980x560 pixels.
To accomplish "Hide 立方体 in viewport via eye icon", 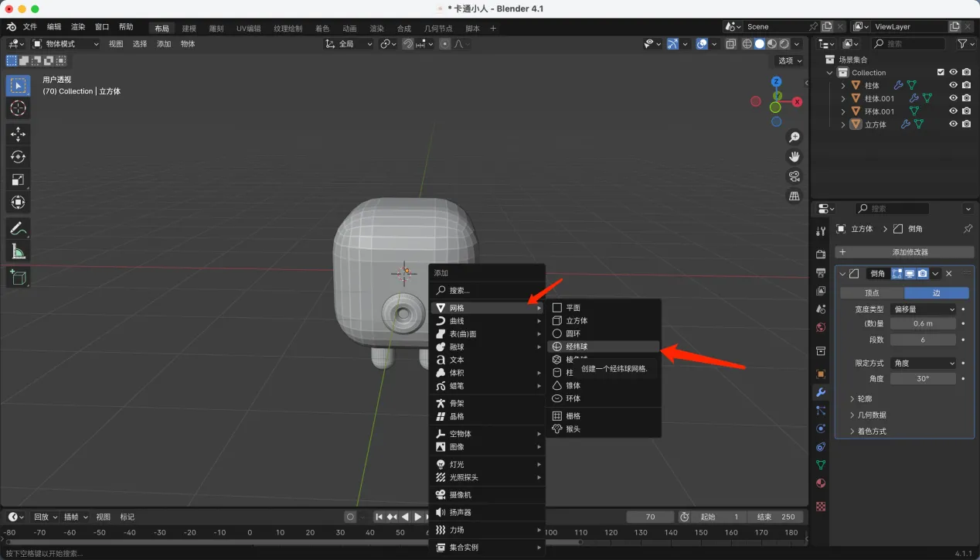I will click(953, 124).
